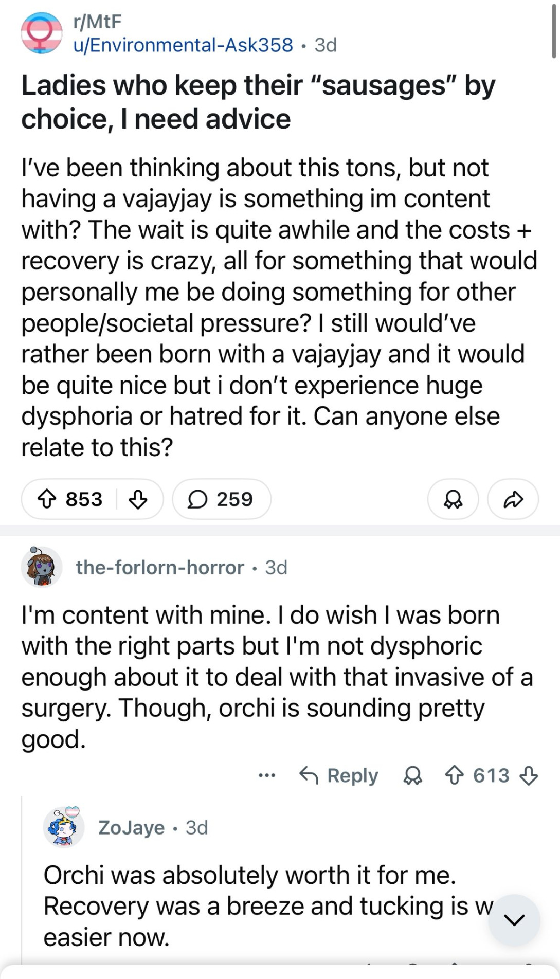Image resolution: width=560 pixels, height=979 pixels.
Task: Go to the r/MtF community
Action: [97, 22]
